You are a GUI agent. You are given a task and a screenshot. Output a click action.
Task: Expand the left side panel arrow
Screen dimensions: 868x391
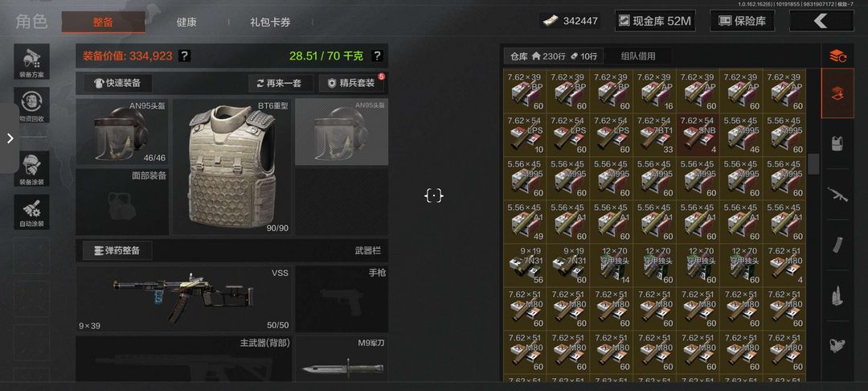coord(10,138)
